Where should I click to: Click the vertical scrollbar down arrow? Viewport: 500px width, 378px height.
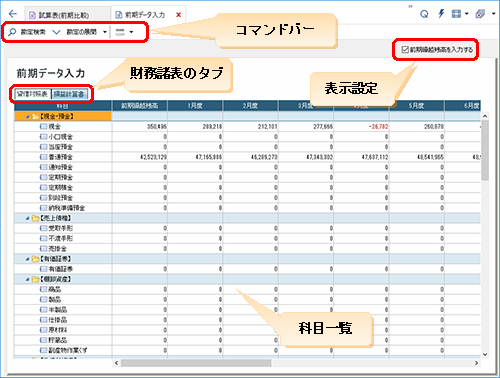(x=485, y=354)
